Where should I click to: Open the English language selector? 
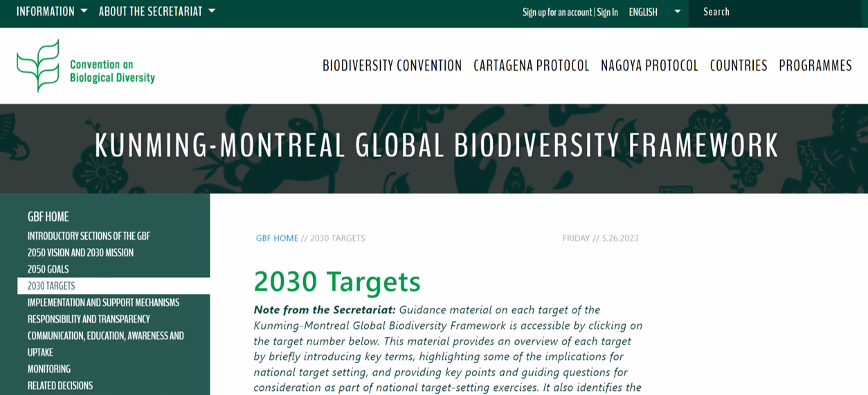(654, 12)
